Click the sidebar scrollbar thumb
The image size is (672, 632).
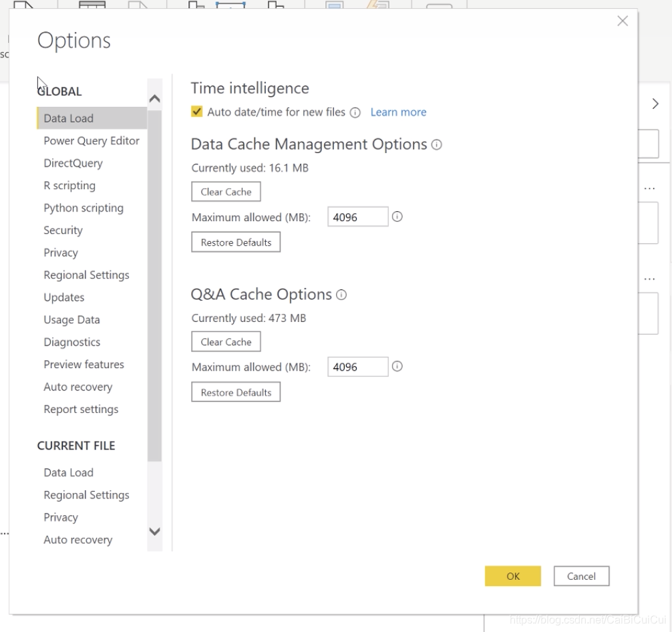pyautogui.click(x=155, y=286)
